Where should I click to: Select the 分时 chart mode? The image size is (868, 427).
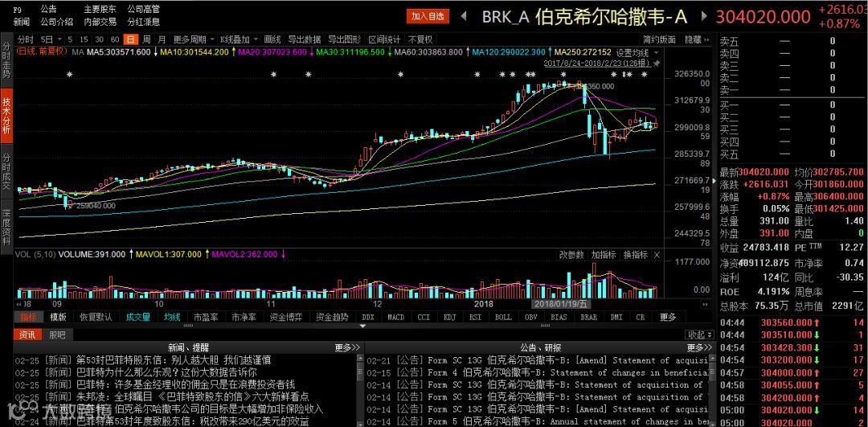(x=26, y=40)
